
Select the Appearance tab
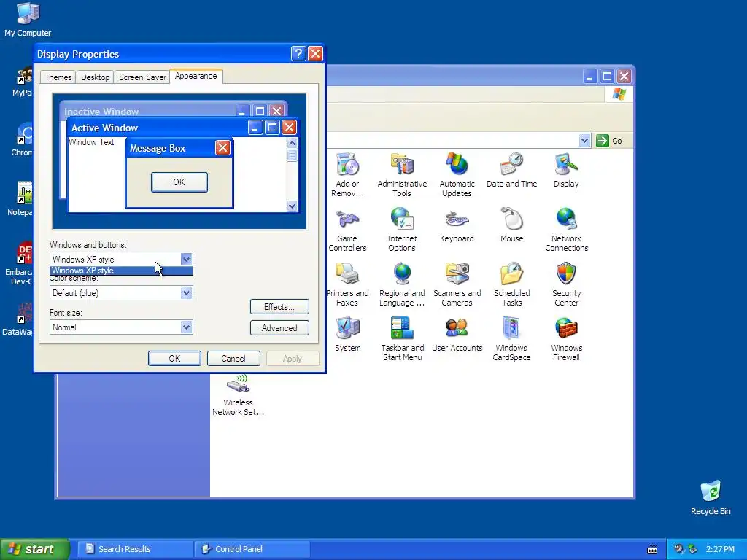pos(196,76)
